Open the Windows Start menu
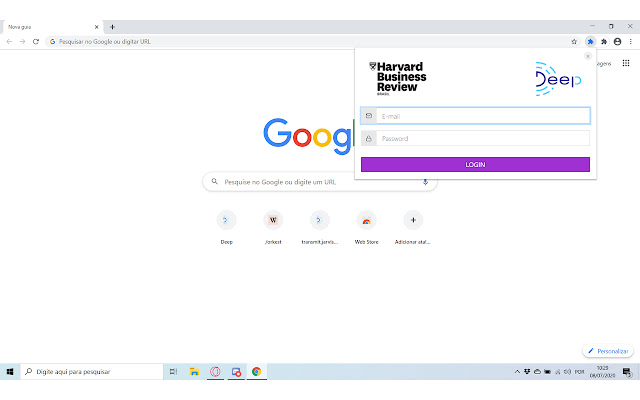The image size is (640, 400). pyautogui.click(x=10, y=372)
